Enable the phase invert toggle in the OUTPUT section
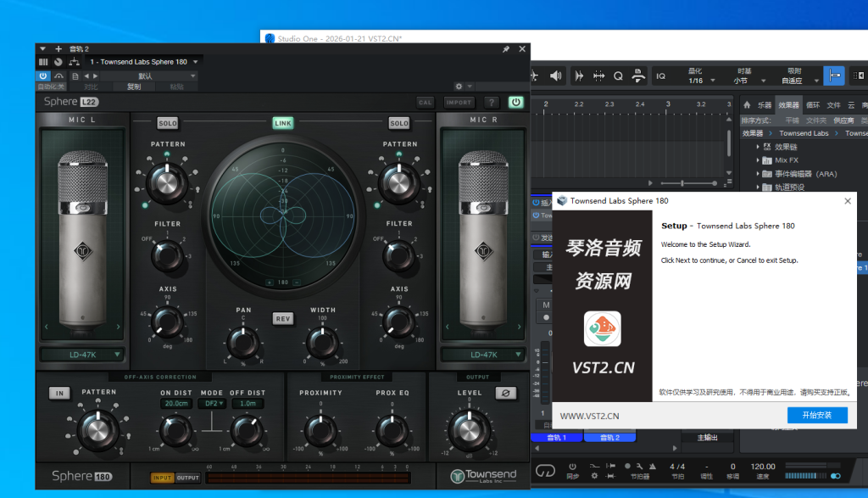Image resolution: width=868 pixels, height=498 pixels. [x=507, y=392]
